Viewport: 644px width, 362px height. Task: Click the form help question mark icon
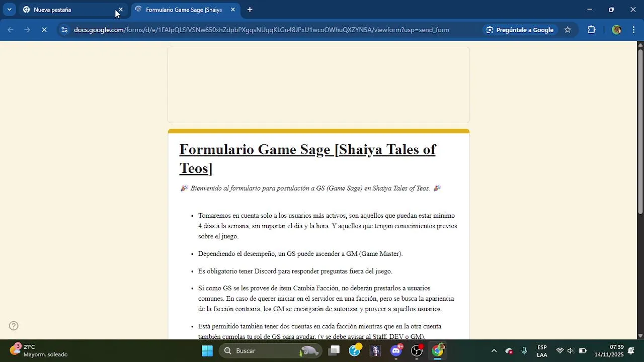[14, 326]
